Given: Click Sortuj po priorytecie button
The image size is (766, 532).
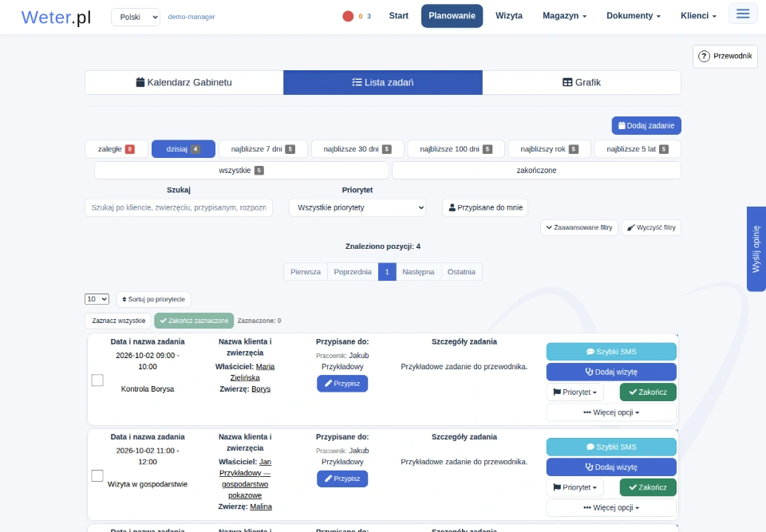Looking at the screenshot, I should 154,299.
